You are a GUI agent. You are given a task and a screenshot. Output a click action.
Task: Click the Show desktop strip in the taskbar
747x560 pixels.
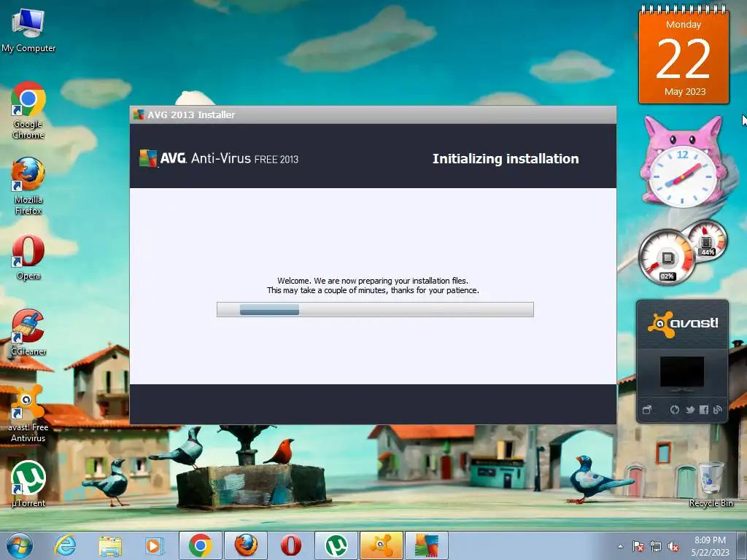(742, 545)
